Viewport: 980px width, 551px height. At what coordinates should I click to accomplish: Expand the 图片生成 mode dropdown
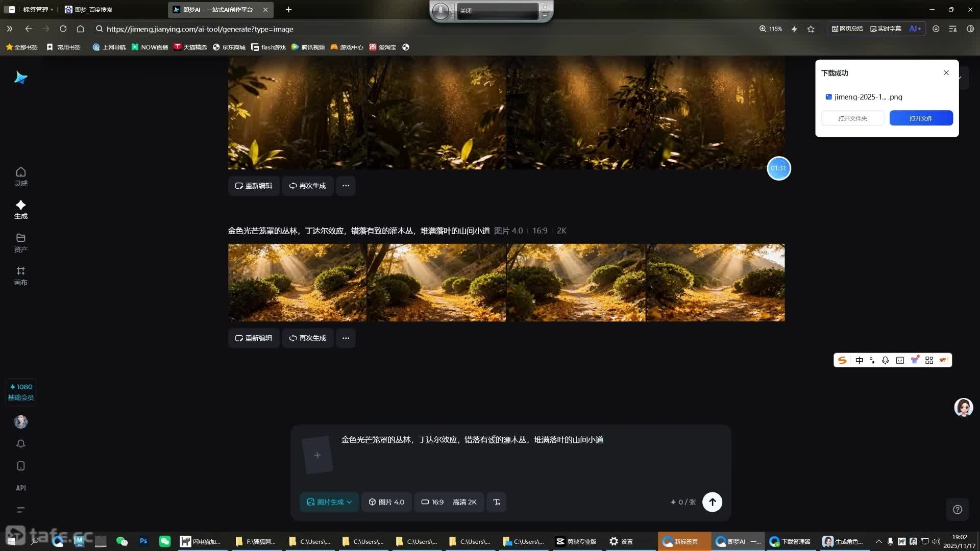[329, 502]
